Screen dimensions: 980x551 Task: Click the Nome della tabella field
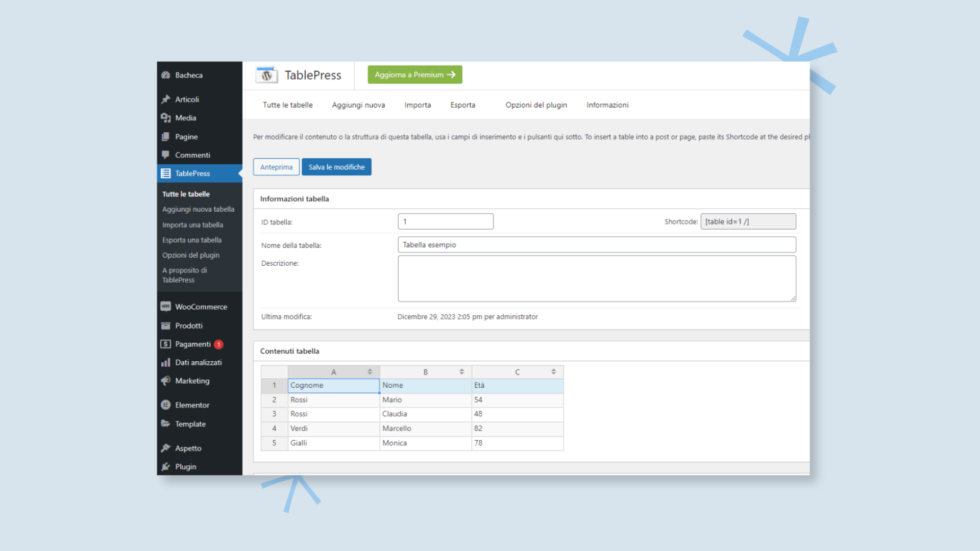click(597, 245)
